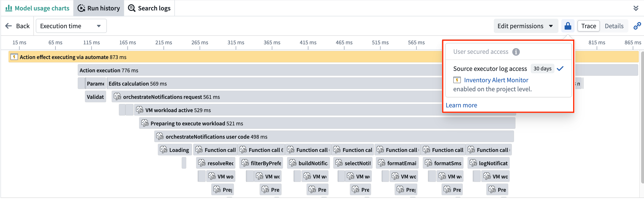644x201 pixels.
Task: Select the Validat span
Action: click(95, 97)
